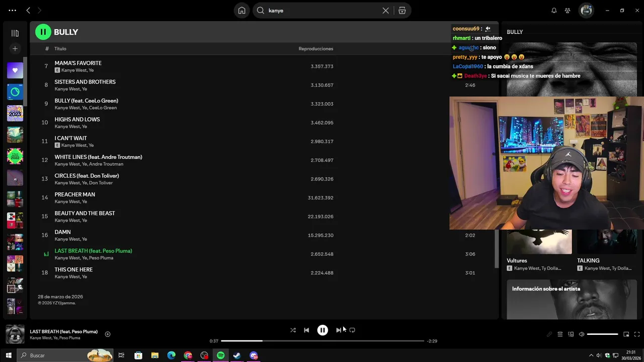Pause the BULLY album with green button

pyautogui.click(x=43, y=32)
